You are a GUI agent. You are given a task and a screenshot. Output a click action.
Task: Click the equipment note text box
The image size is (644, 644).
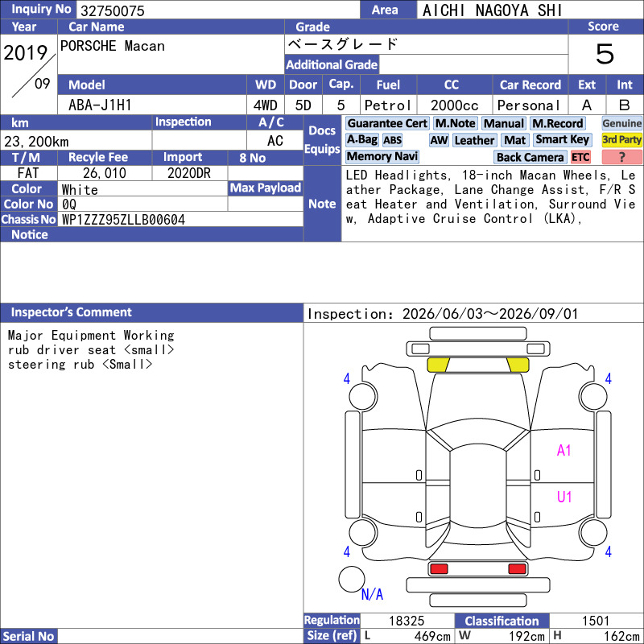(492, 204)
